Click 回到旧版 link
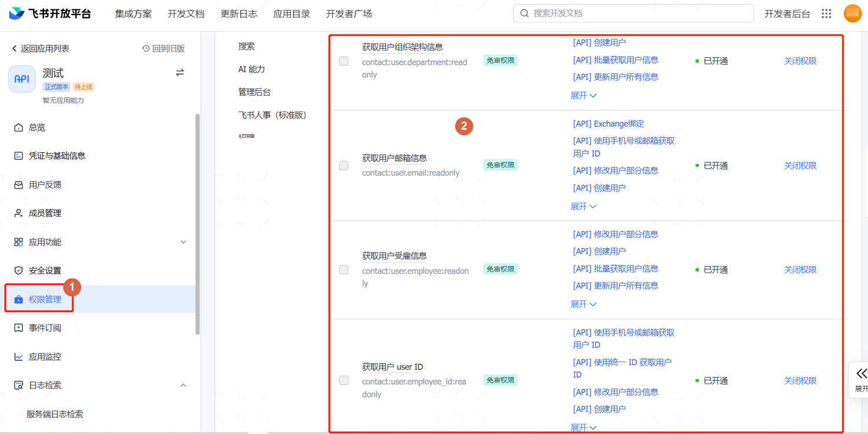868x434 pixels. [x=164, y=49]
